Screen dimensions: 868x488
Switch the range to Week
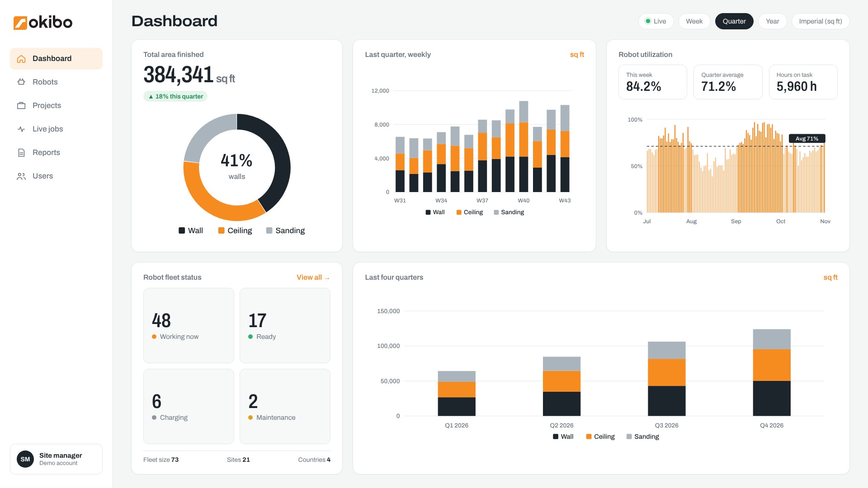click(694, 21)
